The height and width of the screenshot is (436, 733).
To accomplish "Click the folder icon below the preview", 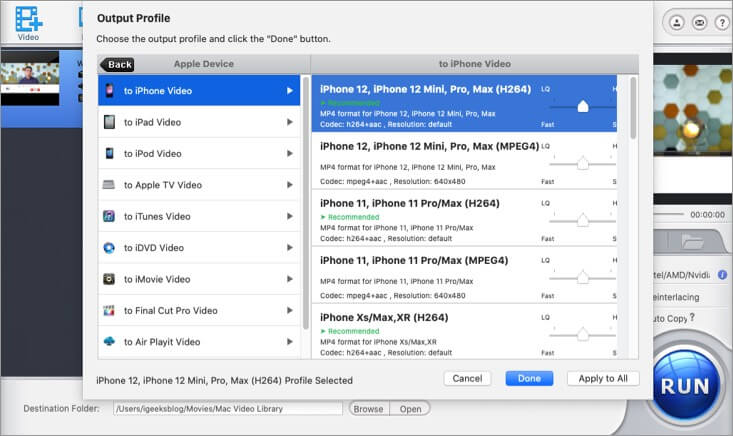I will (692, 242).
